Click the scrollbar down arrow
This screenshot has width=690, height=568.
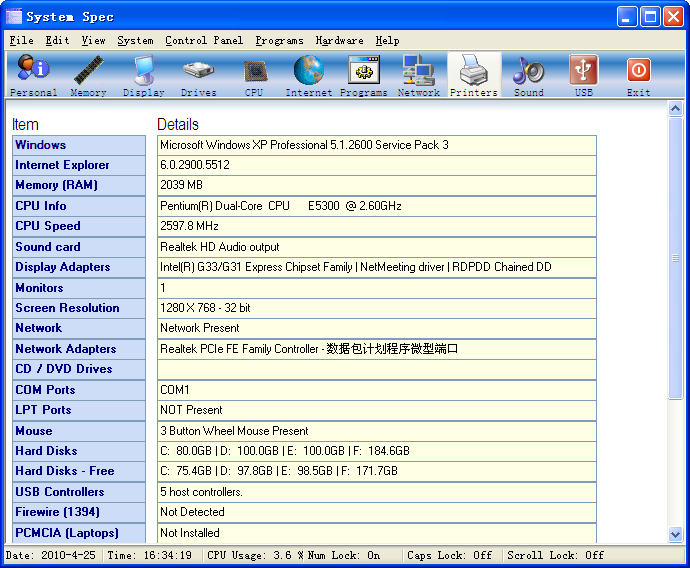coord(675,535)
